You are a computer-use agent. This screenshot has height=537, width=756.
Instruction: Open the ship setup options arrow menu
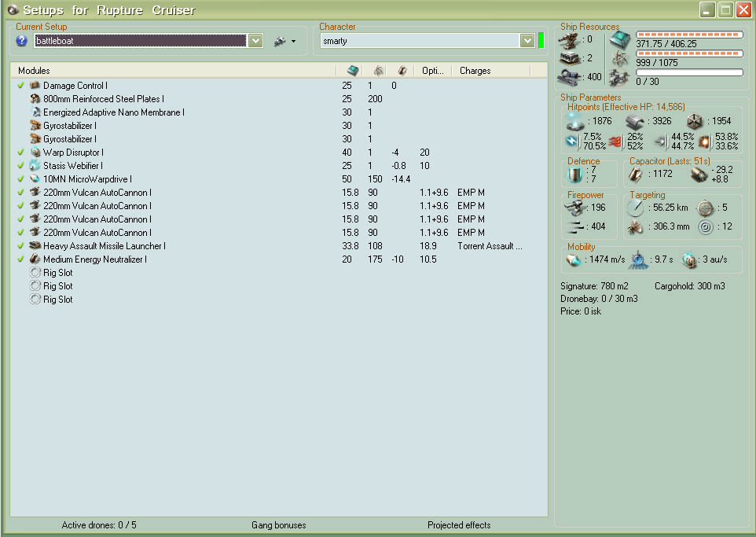tap(294, 42)
